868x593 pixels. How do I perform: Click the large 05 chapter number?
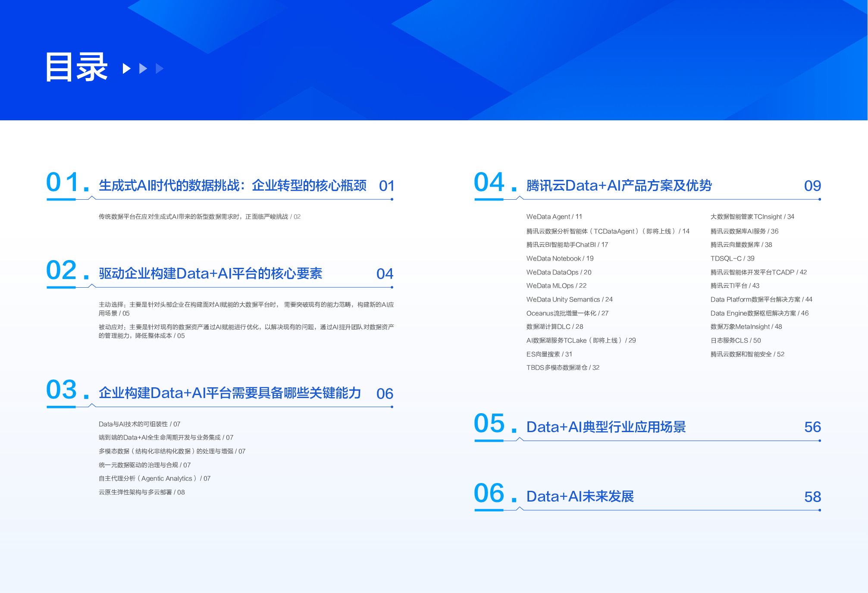pyautogui.click(x=489, y=424)
